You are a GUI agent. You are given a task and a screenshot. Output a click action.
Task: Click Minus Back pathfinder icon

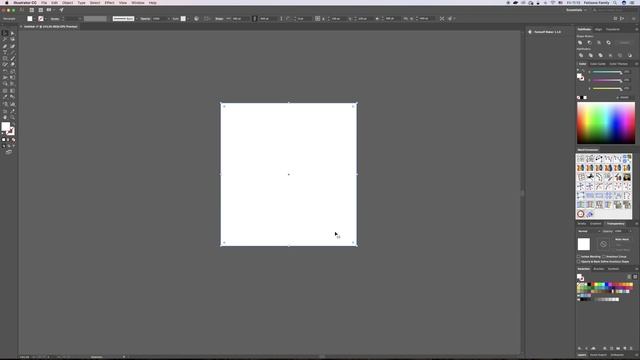pos(630,55)
